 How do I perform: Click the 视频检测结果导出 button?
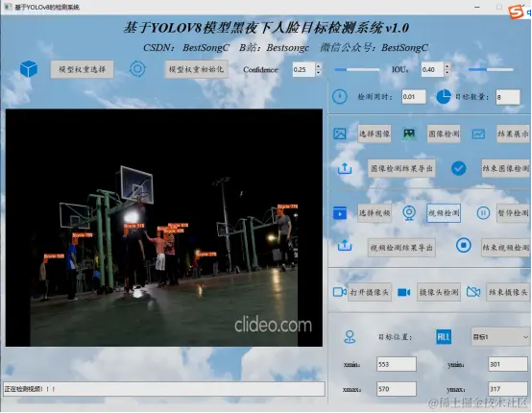[401, 248]
